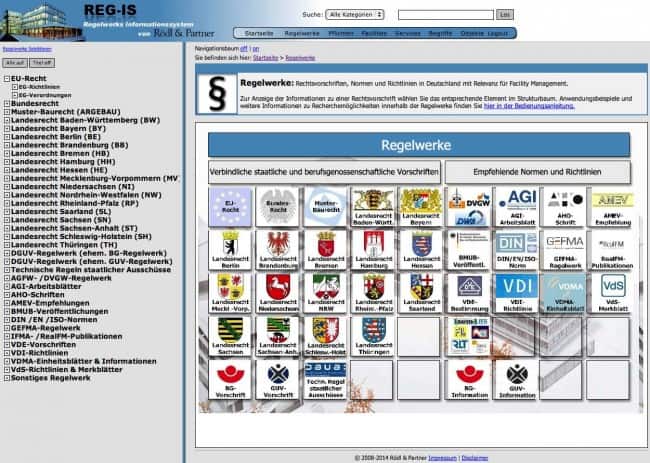Viewport: 650px width, 463px height.
Task: Open the AGI-Arbeitsblatt tile
Action: tap(517, 206)
